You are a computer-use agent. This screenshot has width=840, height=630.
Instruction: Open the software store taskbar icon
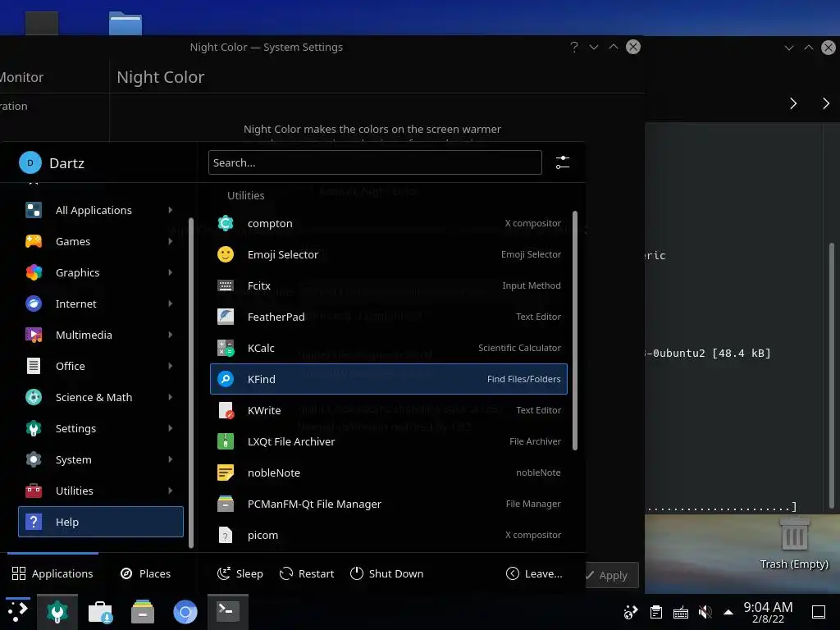click(100, 612)
